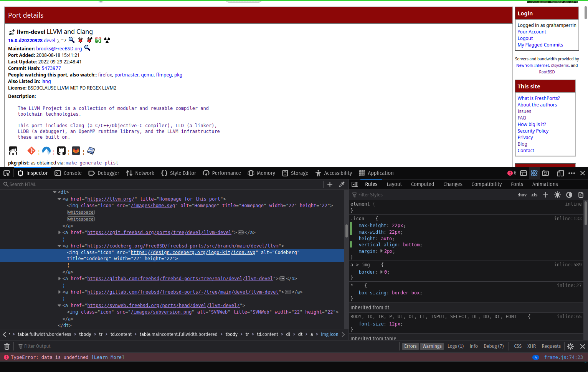Clear console output with the trash icon
The image size is (588, 372).
click(x=7, y=346)
